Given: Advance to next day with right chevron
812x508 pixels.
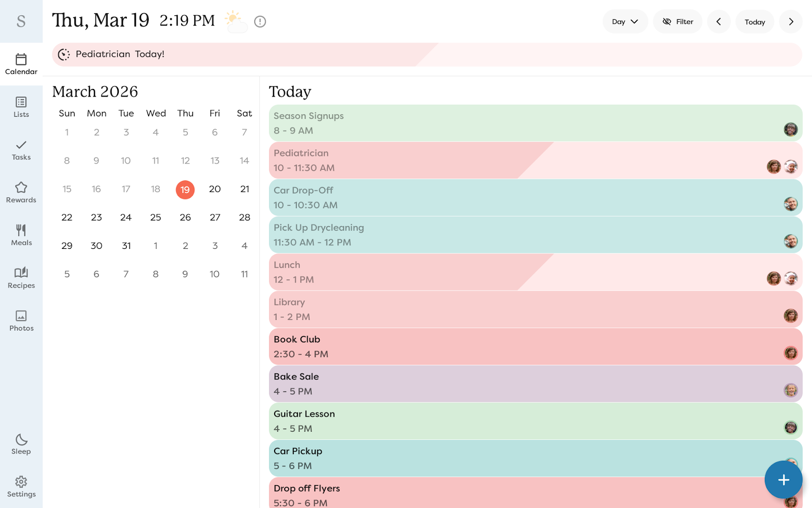Looking at the screenshot, I should pyautogui.click(x=791, y=21).
